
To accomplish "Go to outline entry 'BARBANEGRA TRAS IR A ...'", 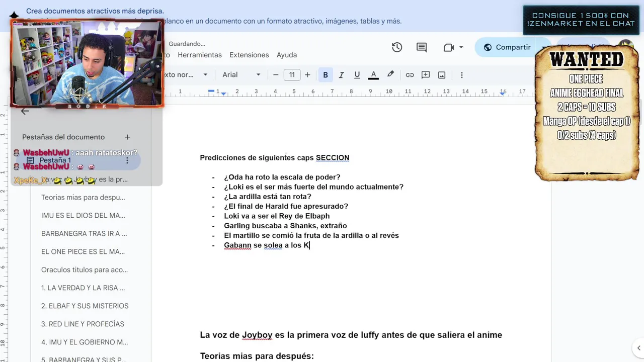I will pyautogui.click(x=84, y=234).
